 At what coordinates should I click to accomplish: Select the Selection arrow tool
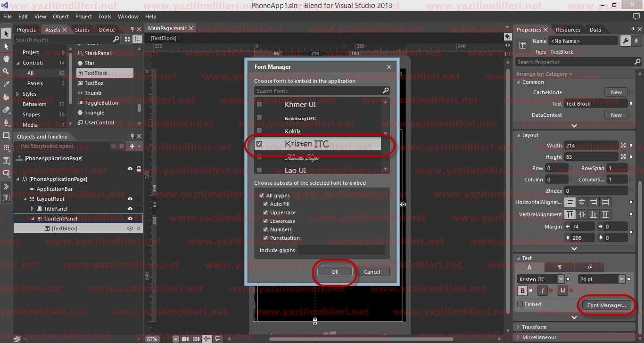pos(6,34)
